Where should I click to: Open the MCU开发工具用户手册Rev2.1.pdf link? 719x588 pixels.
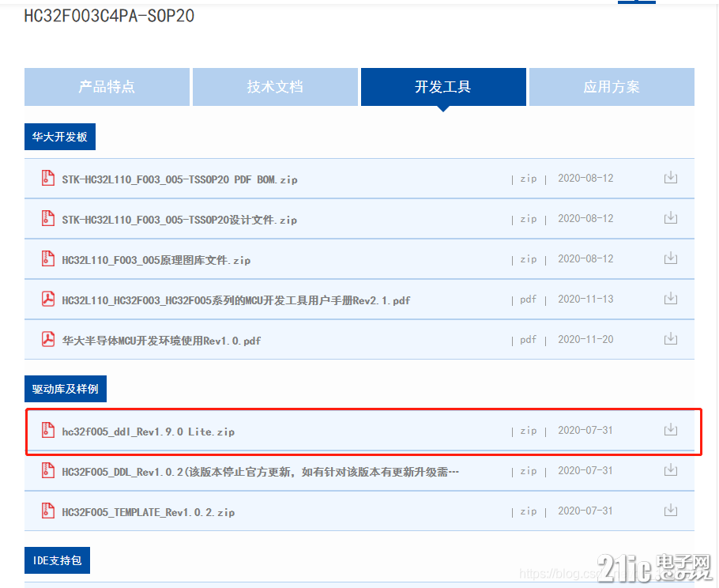click(x=236, y=301)
